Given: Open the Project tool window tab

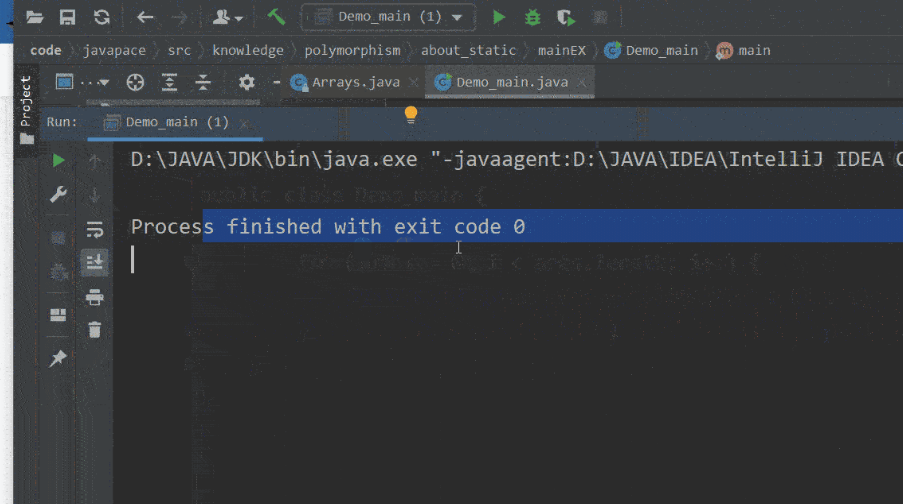Looking at the screenshot, I should point(26,109).
